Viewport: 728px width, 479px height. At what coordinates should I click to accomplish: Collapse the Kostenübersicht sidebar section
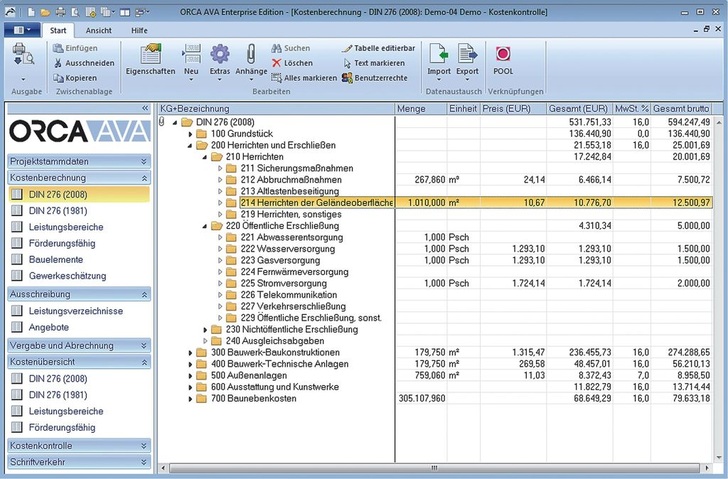(x=144, y=362)
